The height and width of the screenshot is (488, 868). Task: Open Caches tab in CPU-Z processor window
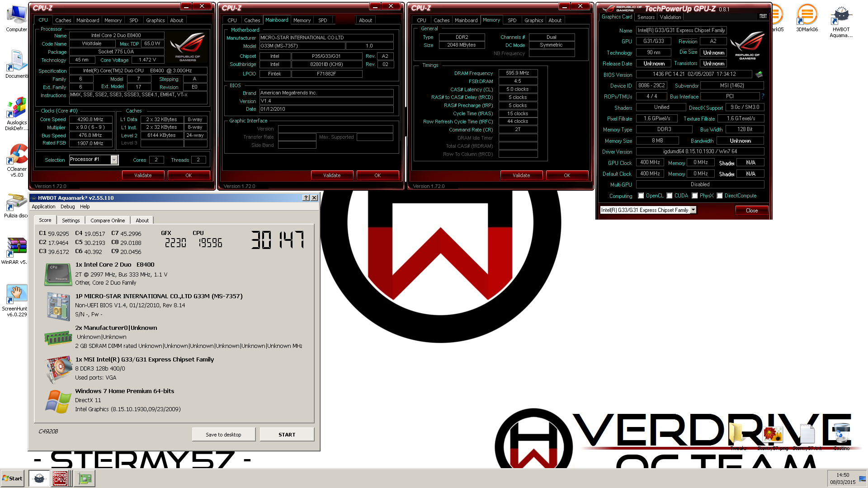[x=63, y=20]
